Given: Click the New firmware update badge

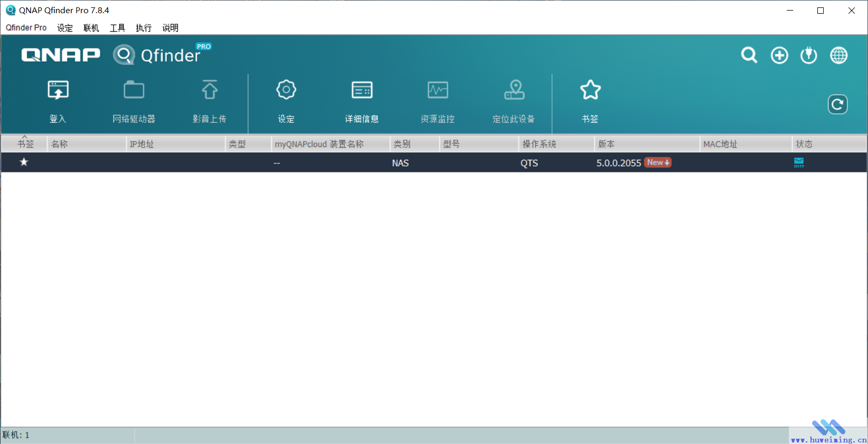Looking at the screenshot, I should pyautogui.click(x=658, y=162).
